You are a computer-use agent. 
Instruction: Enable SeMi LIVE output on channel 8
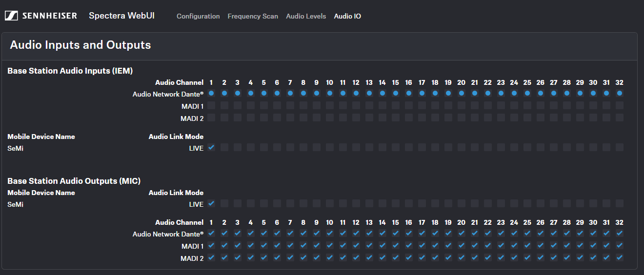[303, 203]
